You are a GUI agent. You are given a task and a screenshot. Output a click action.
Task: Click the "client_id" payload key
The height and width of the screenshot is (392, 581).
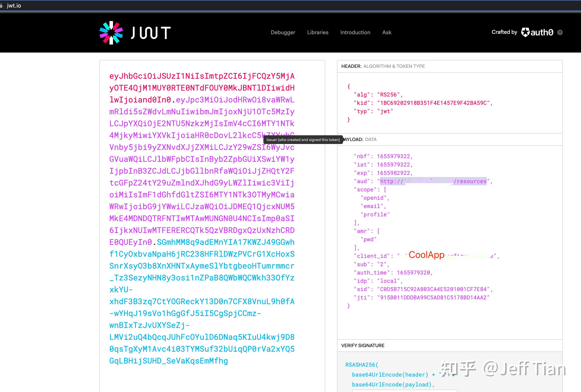372,256
